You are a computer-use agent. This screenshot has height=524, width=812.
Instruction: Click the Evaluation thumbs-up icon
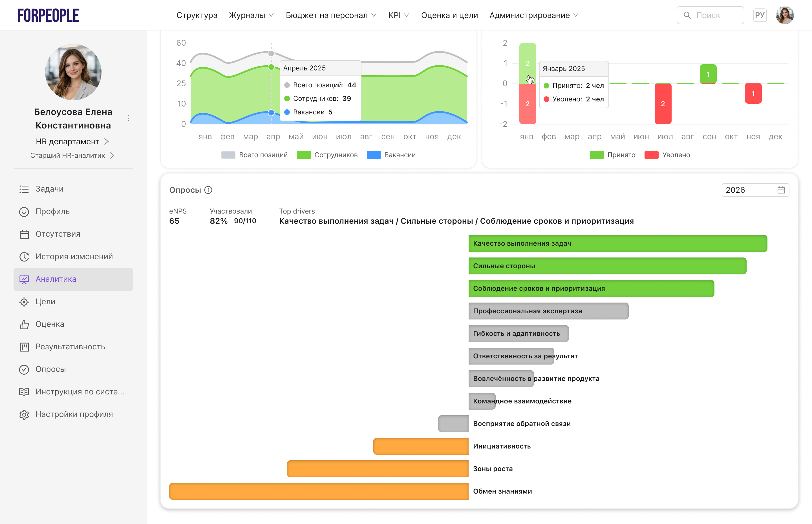coord(24,324)
